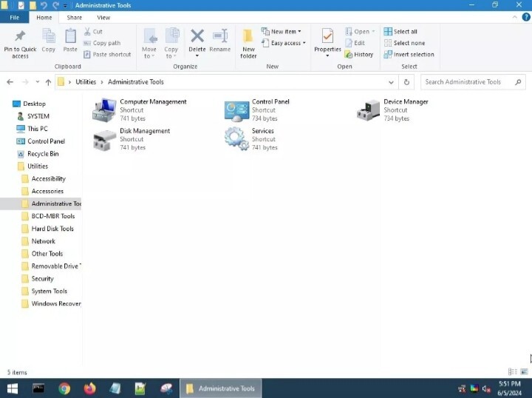This screenshot has height=398, width=532.
Task: Go up one folder level arrow
Action: 48,82
